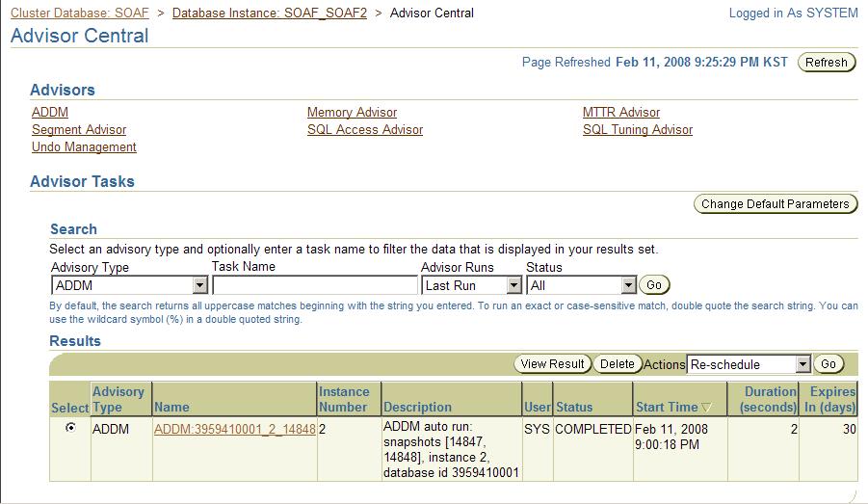868x504 pixels.
Task: Open the ADDM:3959410001_2_14848 task link
Action: click(x=234, y=429)
